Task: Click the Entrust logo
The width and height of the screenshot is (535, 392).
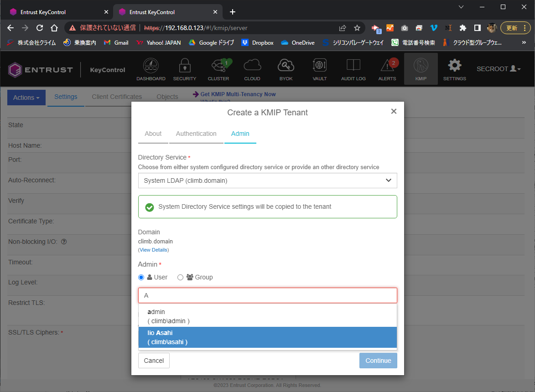Action: [x=40, y=70]
